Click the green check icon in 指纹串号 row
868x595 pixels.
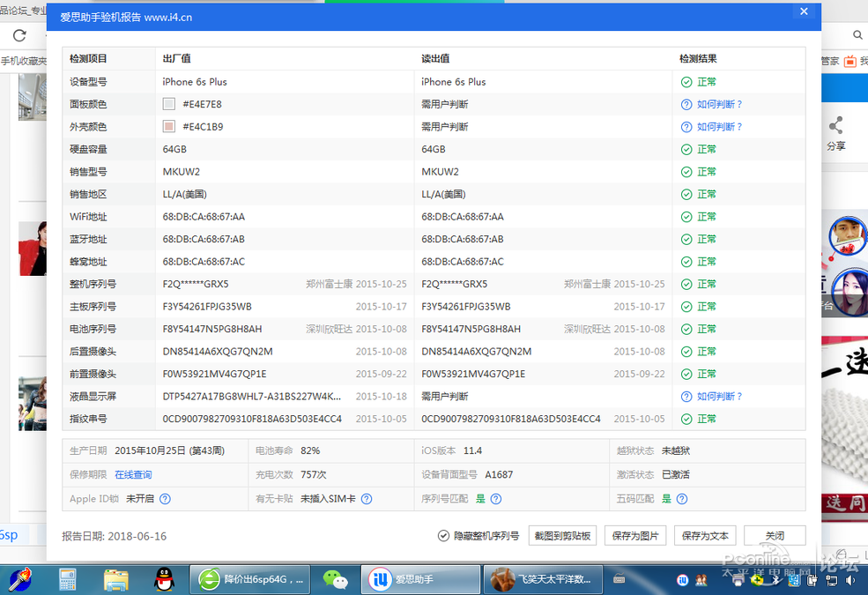[686, 419]
